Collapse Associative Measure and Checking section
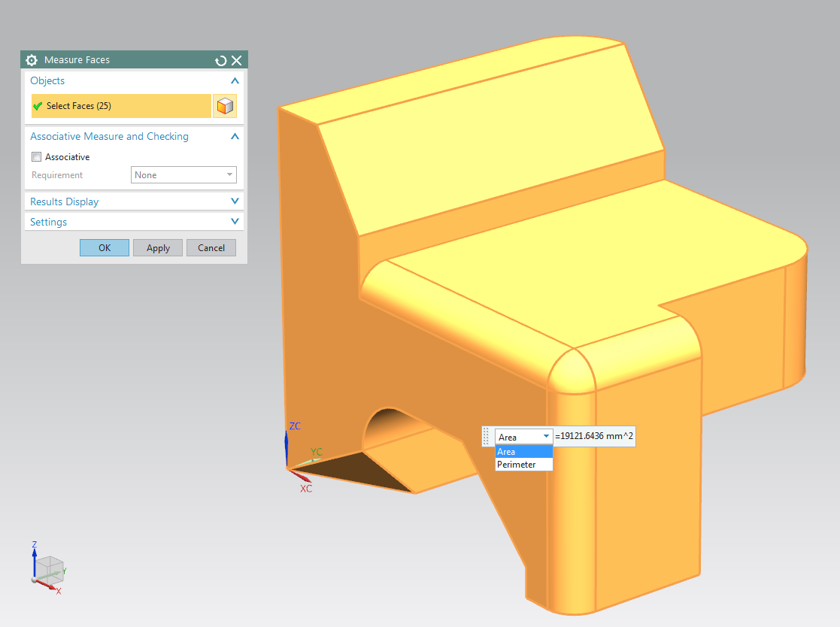 coord(235,137)
